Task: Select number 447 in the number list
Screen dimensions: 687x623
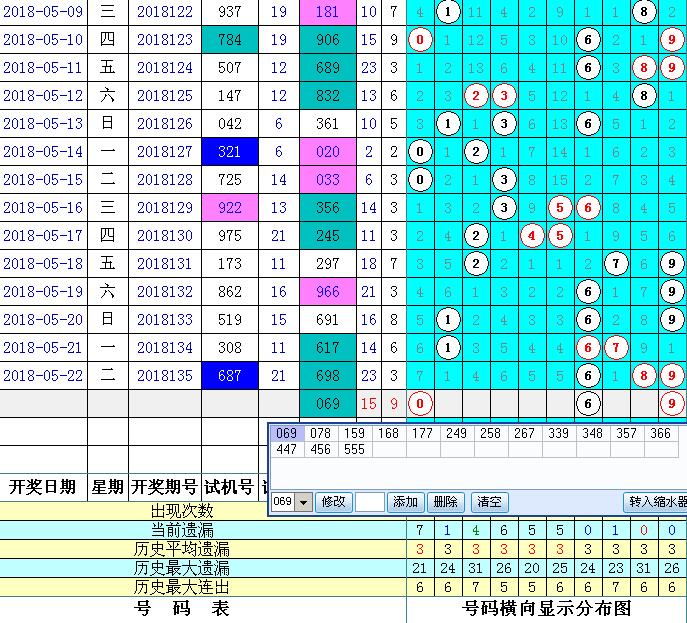Action: (287, 449)
